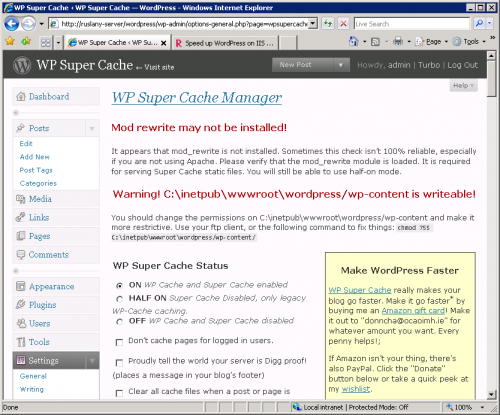Click the Turbo link in header
This screenshot has width=500, height=415.
(429, 65)
